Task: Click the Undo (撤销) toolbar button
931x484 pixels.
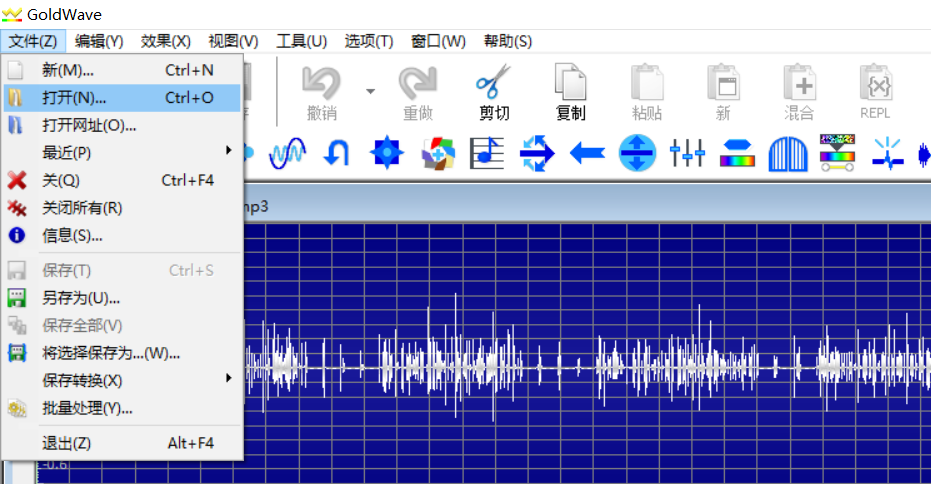Action: (321, 93)
